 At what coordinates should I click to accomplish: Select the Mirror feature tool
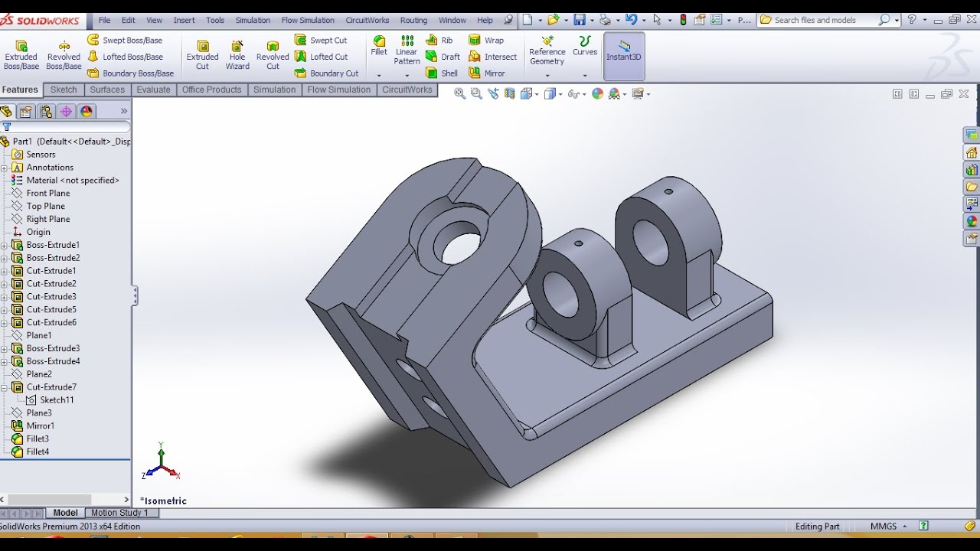click(487, 73)
